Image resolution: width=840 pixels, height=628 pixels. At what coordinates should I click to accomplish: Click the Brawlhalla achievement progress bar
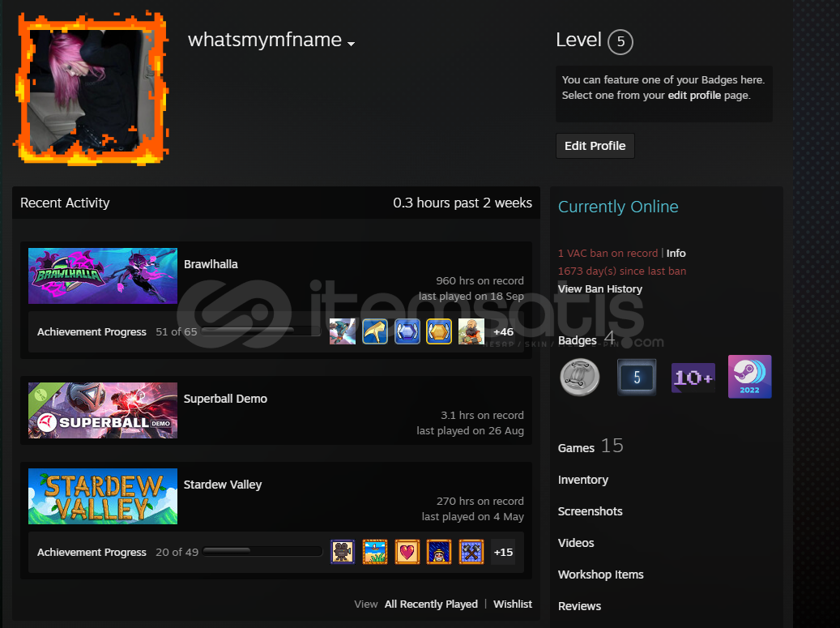pos(262,331)
